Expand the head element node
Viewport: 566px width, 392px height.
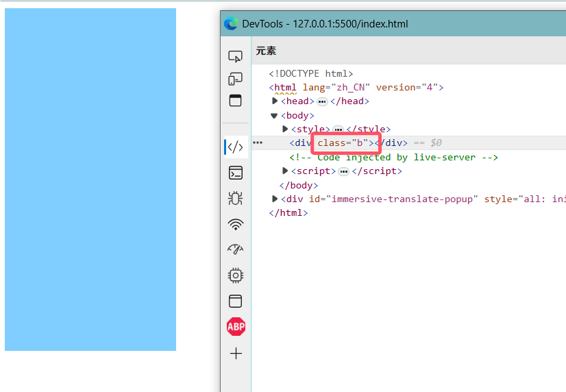pos(275,101)
